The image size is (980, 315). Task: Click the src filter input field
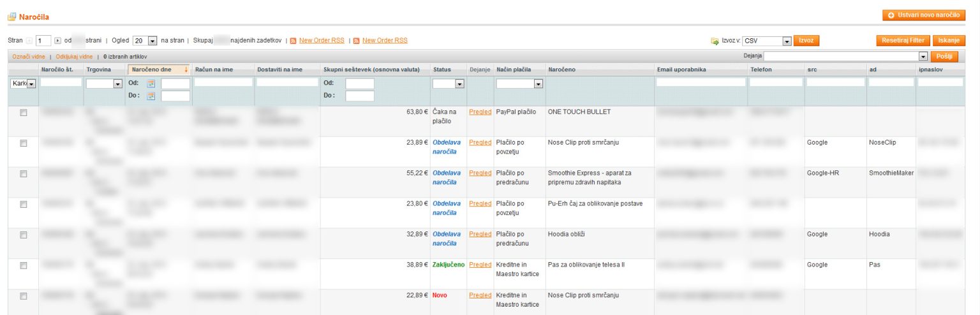click(x=835, y=82)
